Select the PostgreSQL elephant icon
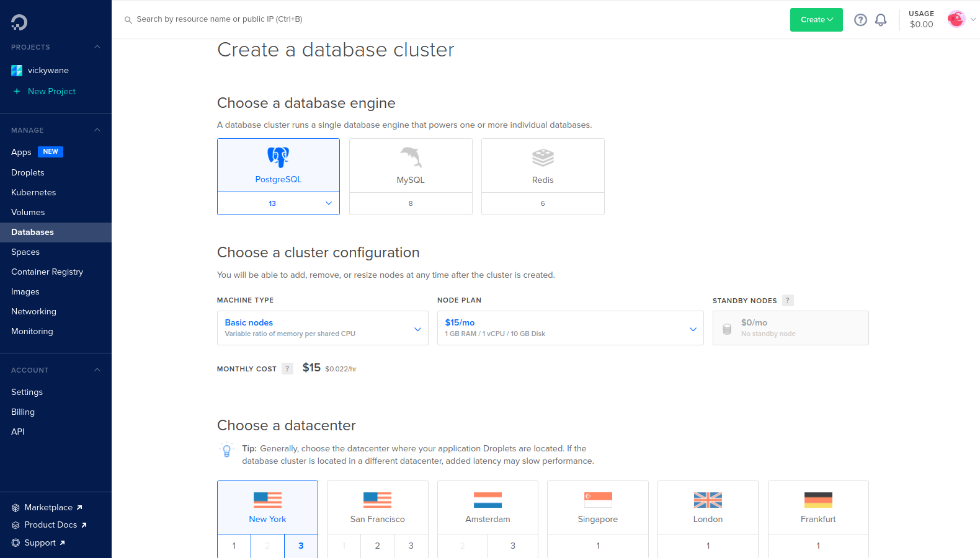Viewport: 980px width, 558px height. pyautogui.click(x=278, y=157)
